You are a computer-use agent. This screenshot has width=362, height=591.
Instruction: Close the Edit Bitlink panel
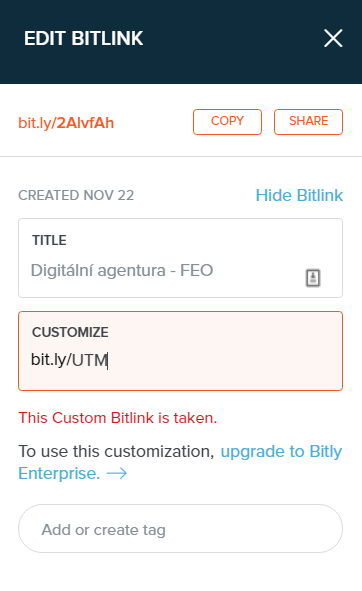[x=333, y=38]
